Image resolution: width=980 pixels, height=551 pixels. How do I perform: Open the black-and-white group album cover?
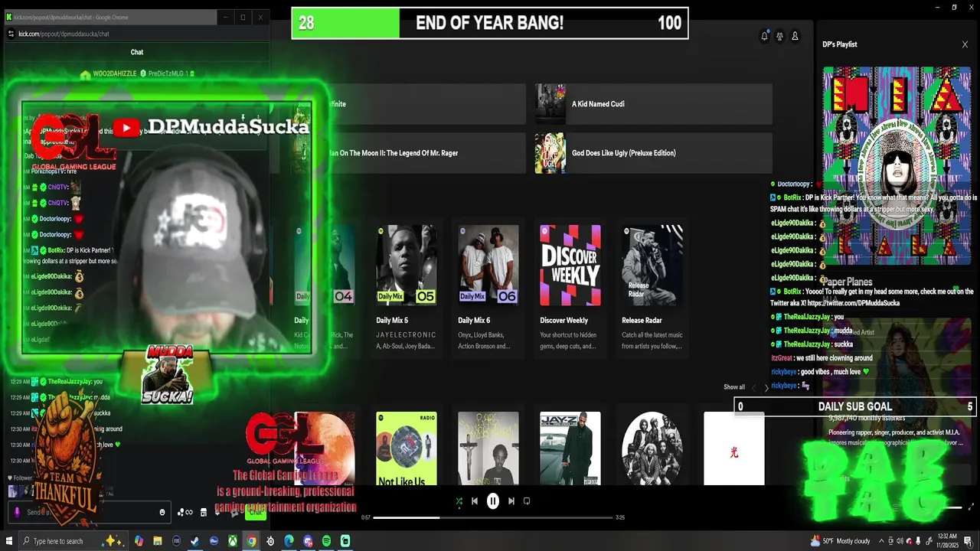[x=652, y=448]
